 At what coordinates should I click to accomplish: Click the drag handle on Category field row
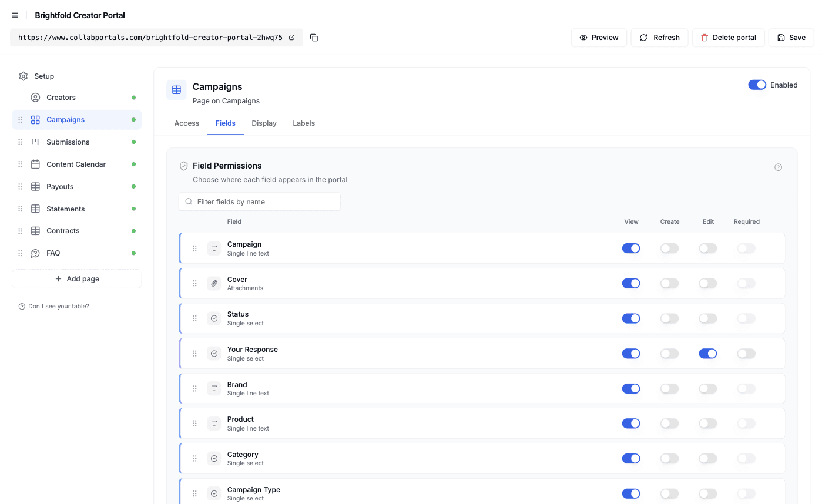195,458
